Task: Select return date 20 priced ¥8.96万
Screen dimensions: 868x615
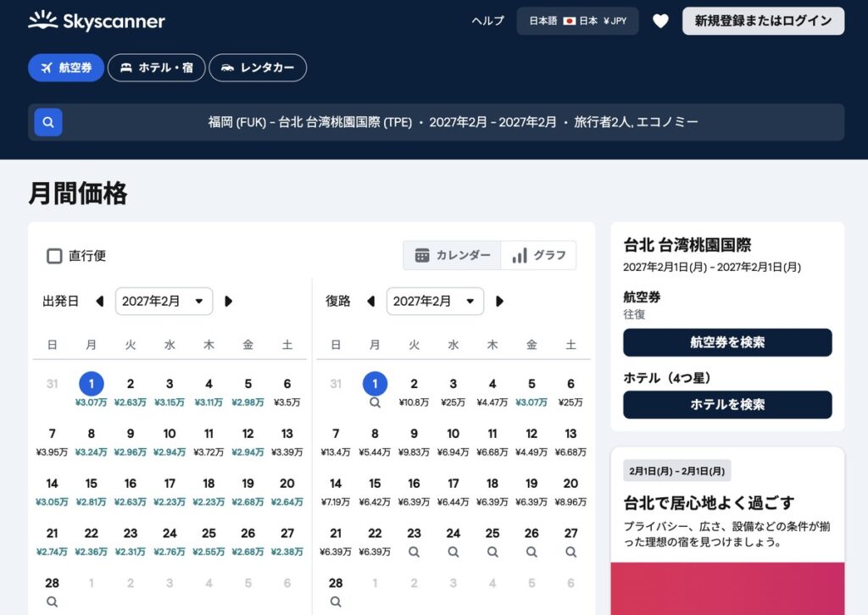Action: (x=570, y=490)
